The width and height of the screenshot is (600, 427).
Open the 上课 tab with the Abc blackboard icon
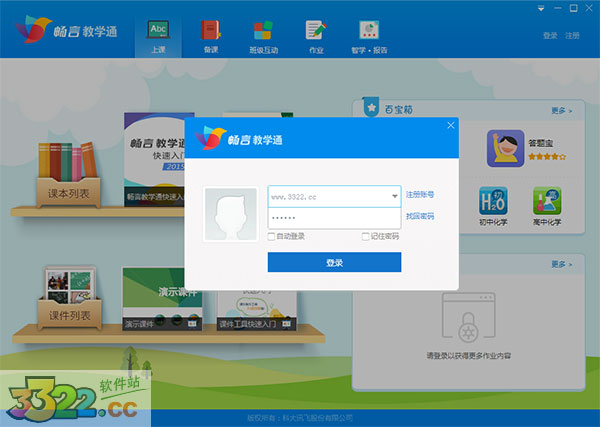coord(158,37)
